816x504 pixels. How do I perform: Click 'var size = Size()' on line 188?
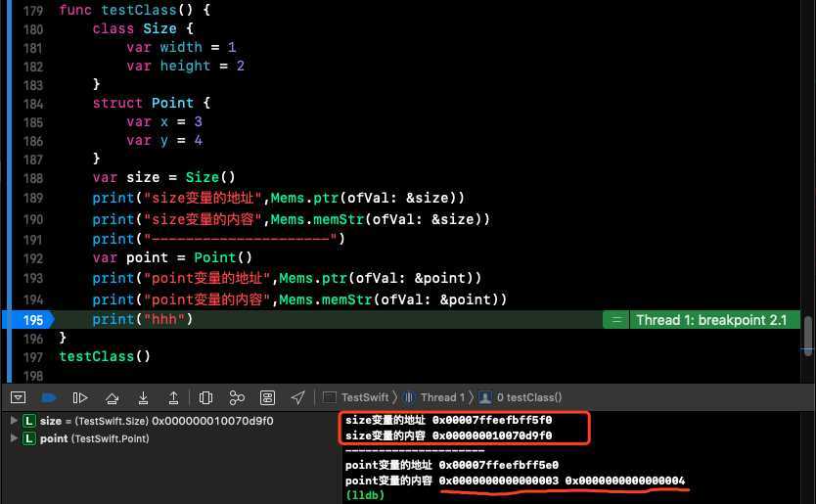164,177
